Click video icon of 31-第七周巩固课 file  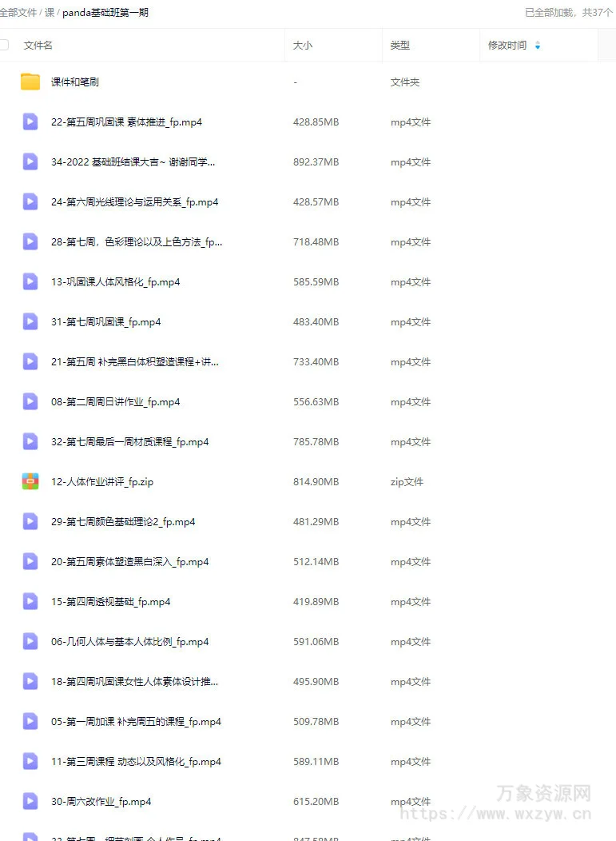point(30,322)
